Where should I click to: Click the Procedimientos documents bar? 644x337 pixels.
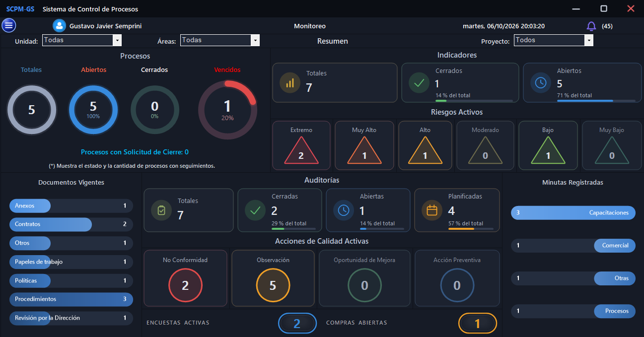(71, 299)
